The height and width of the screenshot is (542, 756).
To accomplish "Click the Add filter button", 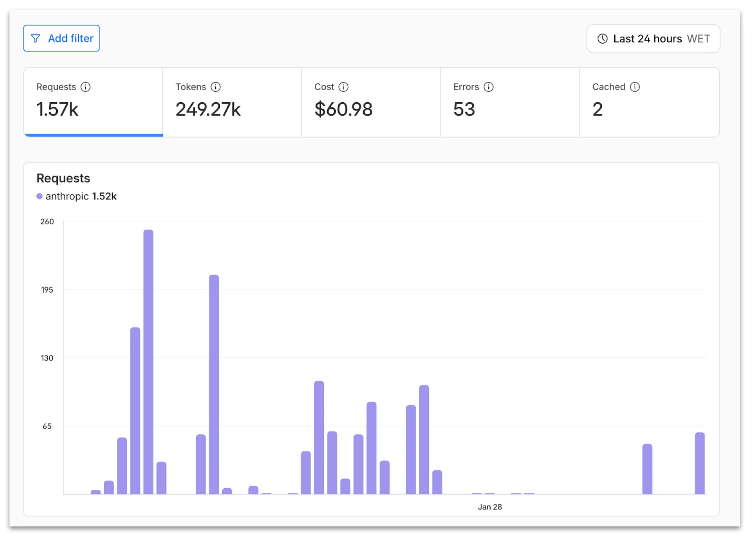I will pos(61,38).
